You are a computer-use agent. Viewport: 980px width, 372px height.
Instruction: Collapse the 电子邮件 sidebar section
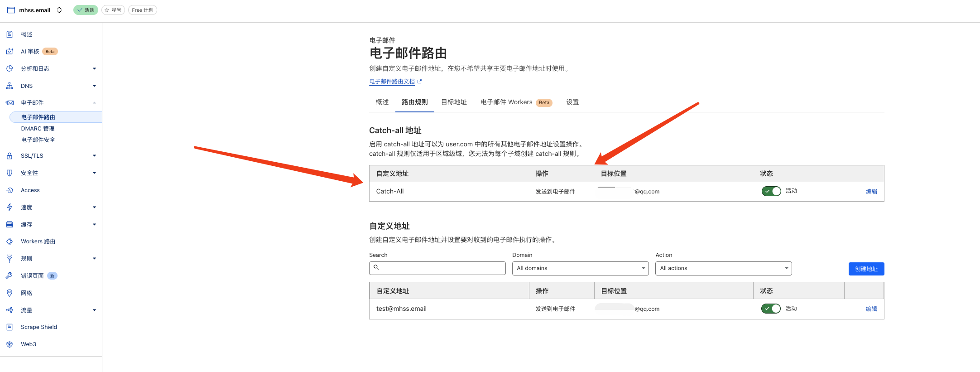(94, 103)
